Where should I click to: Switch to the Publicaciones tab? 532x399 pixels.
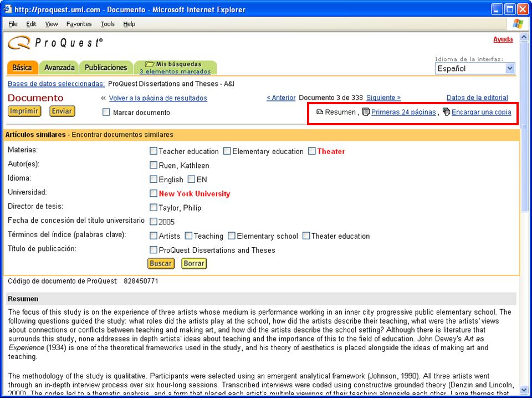pyautogui.click(x=106, y=68)
